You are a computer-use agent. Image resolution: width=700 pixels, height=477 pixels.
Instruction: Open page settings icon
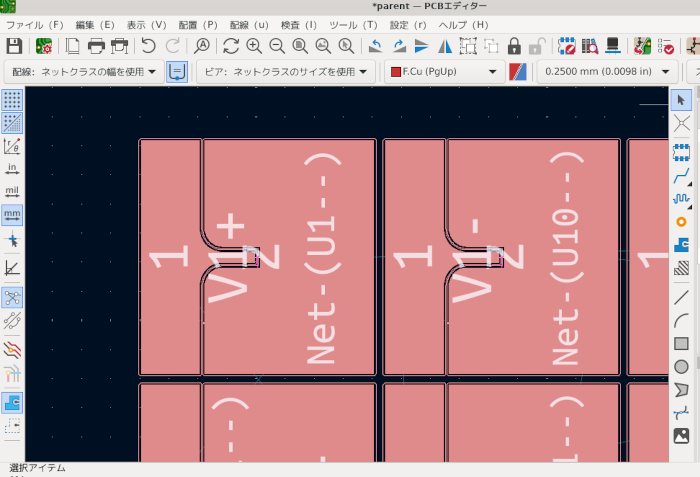coord(72,46)
